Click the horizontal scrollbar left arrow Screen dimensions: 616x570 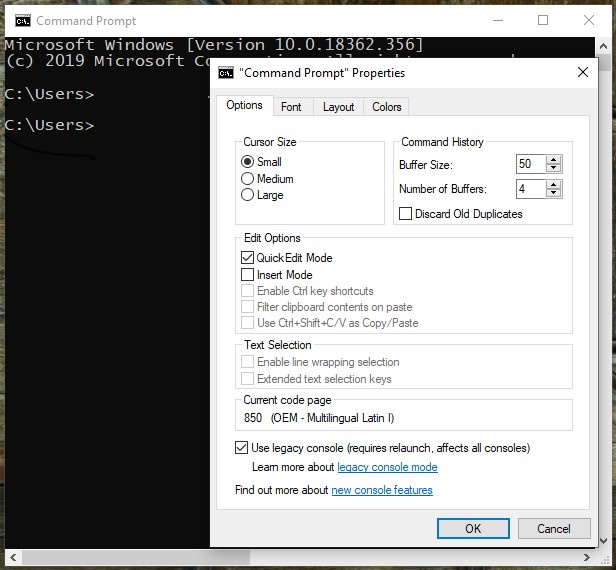13,557
